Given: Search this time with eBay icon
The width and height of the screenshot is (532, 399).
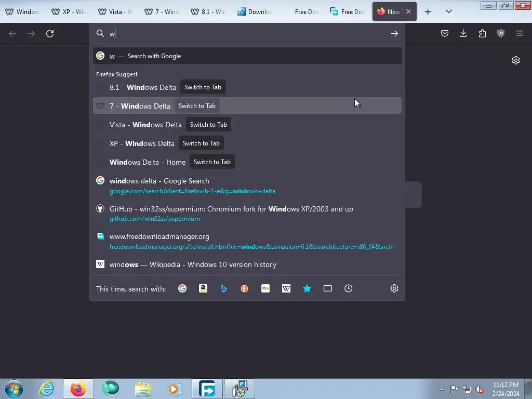Looking at the screenshot, I should (x=265, y=288).
